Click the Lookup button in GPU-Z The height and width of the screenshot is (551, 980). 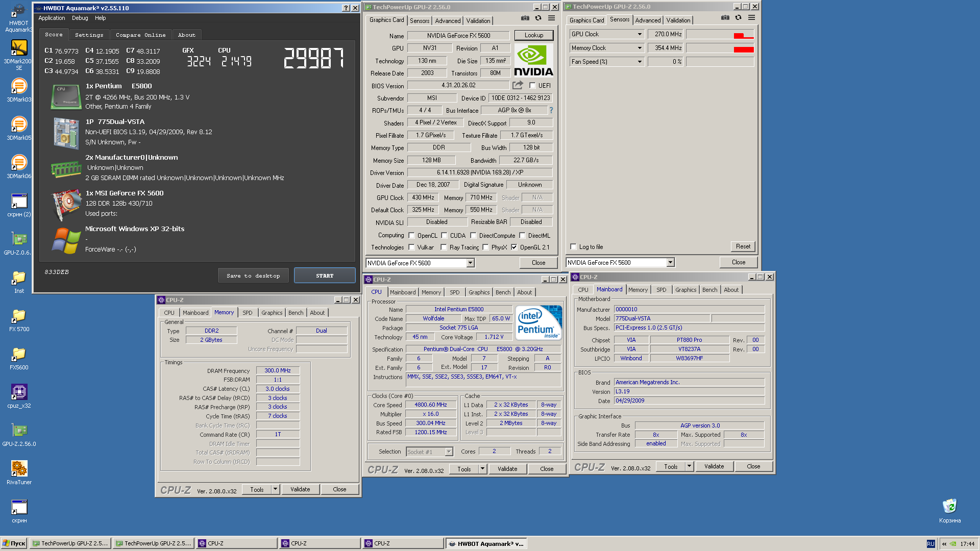coord(533,35)
